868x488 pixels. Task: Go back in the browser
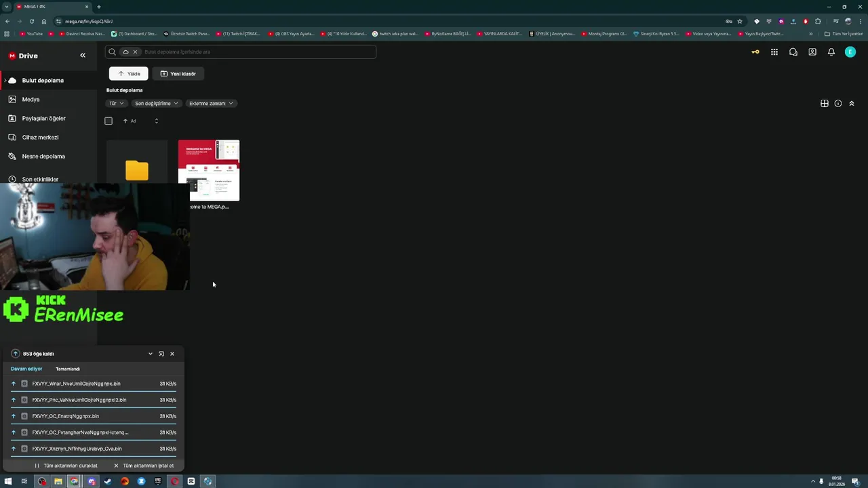[7, 21]
